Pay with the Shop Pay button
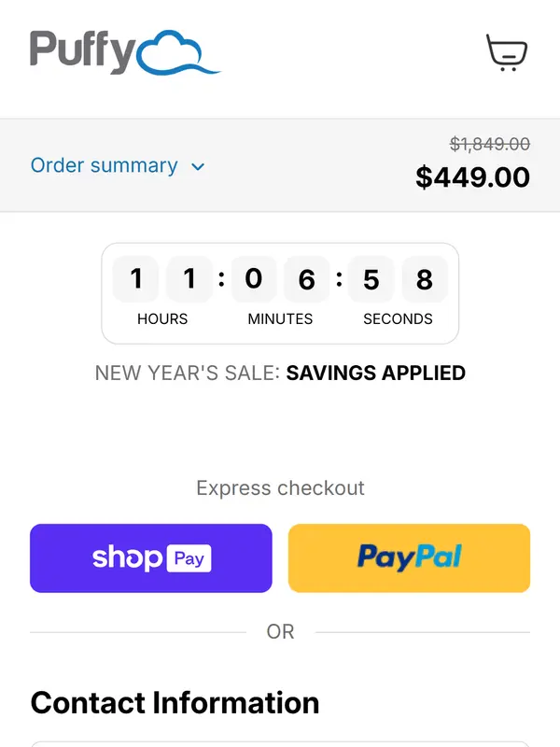 tap(151, 558)
